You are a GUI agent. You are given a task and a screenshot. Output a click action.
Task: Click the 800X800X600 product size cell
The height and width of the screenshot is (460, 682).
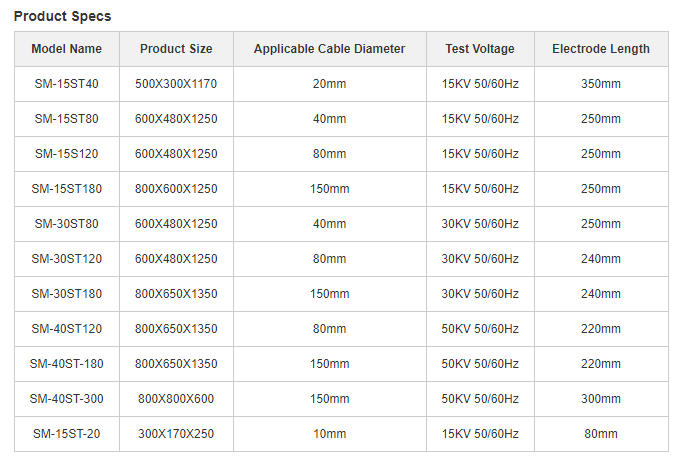(176, 399)
